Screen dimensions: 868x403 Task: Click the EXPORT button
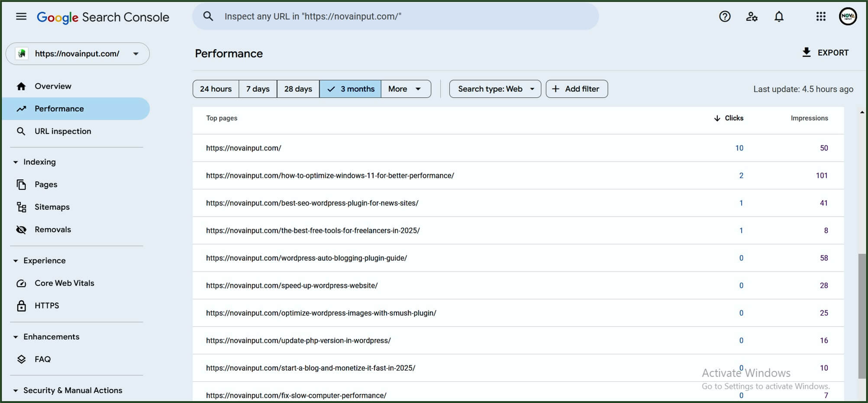coord(825,52)
